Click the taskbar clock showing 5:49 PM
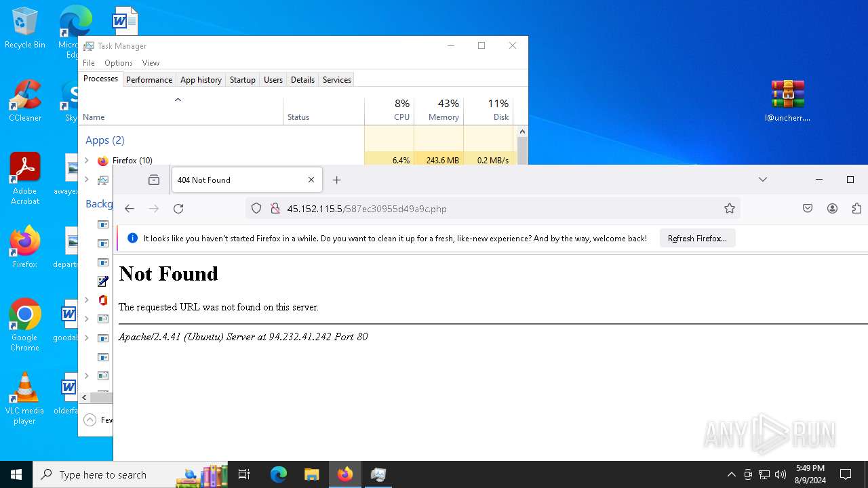 click(x=810, y=474)
